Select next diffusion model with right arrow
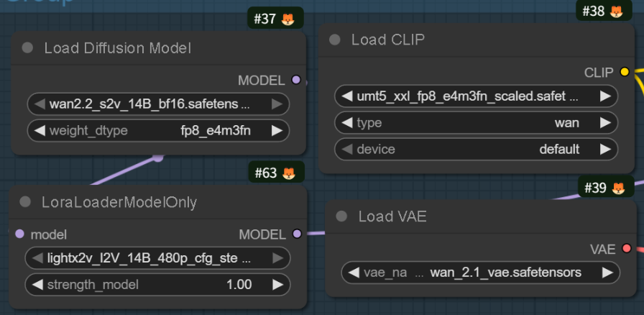 click(x=277, y=104)
